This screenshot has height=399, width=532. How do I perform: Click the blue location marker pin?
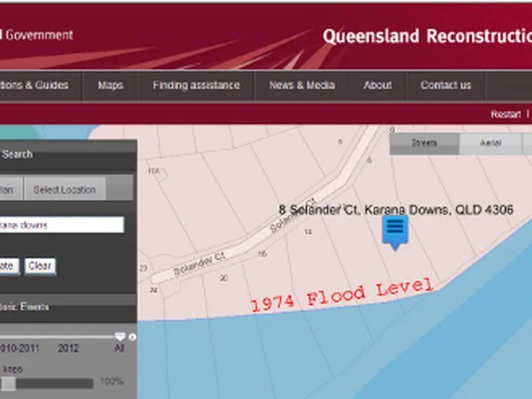[x=395, y=230]
